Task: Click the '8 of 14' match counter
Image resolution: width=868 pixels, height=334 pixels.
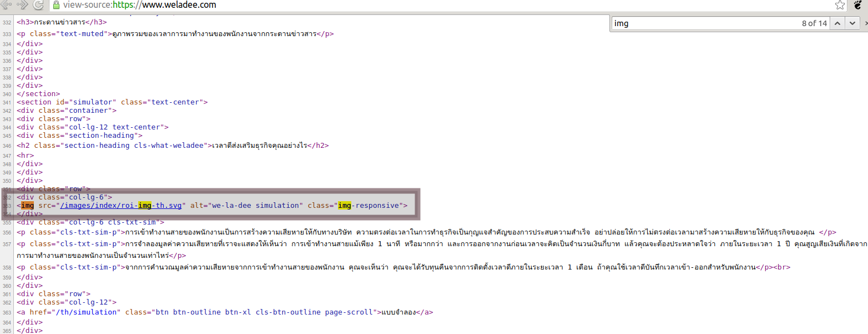Action: 814,23
